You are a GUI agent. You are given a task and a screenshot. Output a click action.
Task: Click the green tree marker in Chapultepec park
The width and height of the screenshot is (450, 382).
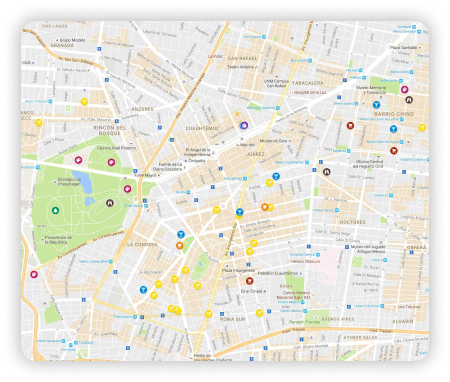coord(56,210)
